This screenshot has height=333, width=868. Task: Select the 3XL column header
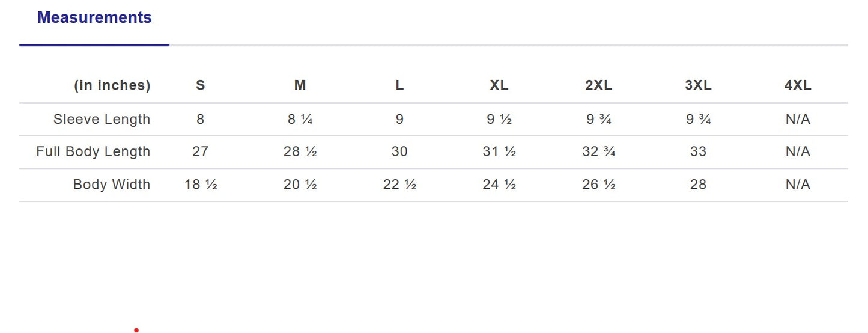pos(698,85)
